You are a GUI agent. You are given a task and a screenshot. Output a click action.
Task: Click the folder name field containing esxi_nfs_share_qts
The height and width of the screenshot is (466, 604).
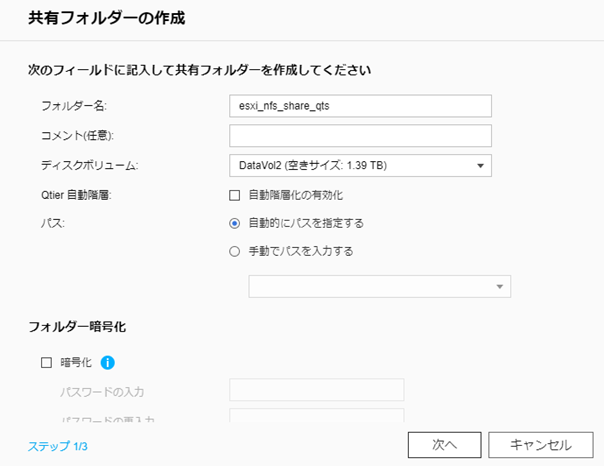coord(360,106)
